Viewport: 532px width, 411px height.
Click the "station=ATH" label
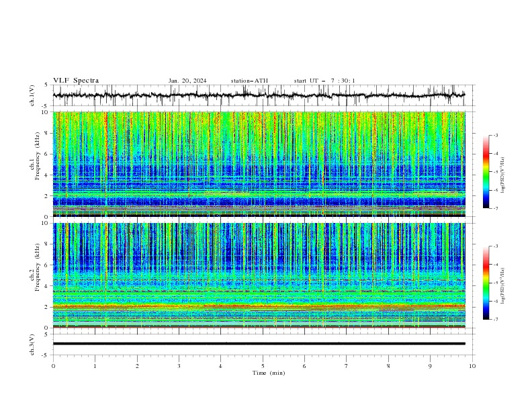[249, 81]
